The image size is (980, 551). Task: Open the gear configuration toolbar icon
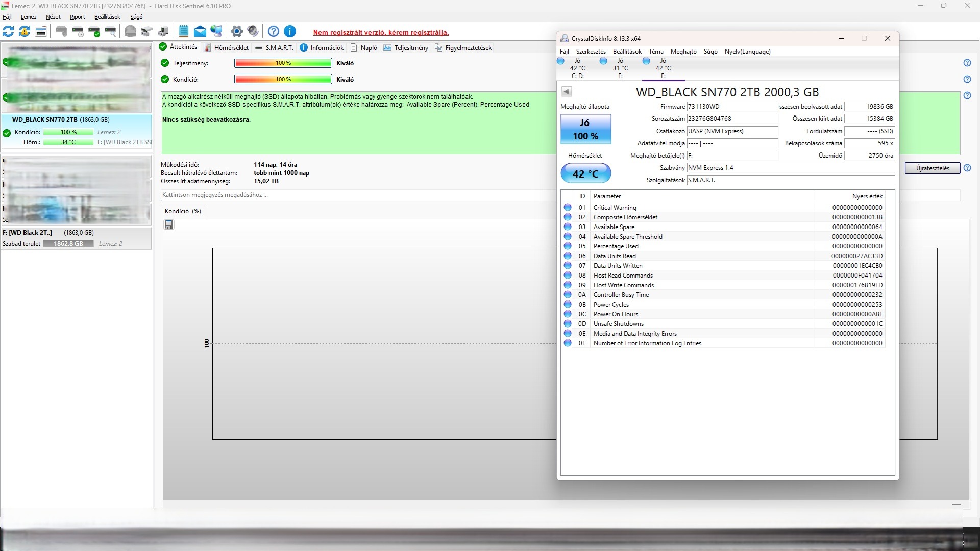tap(236, 32)
